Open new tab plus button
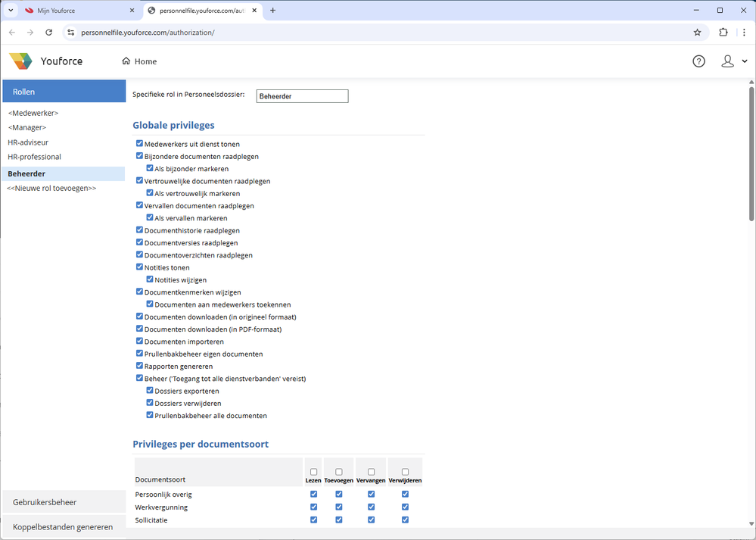 pyautogui.click(x=273, y=10)
